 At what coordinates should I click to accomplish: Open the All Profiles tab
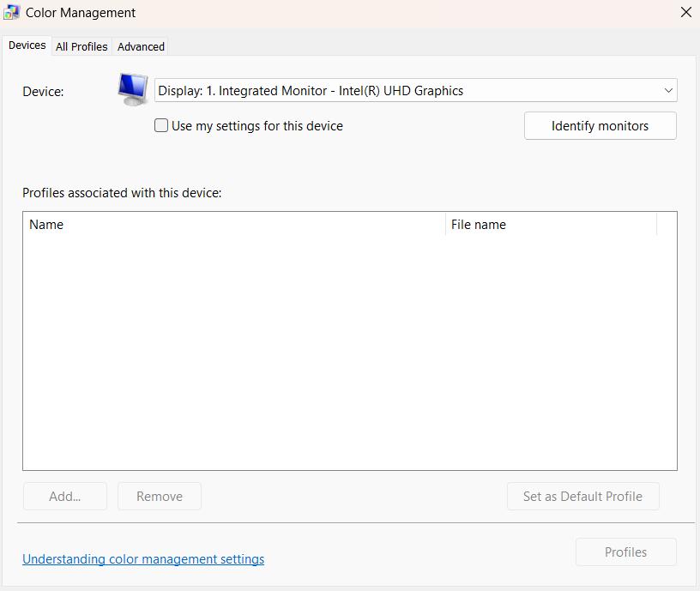[81, 46]
